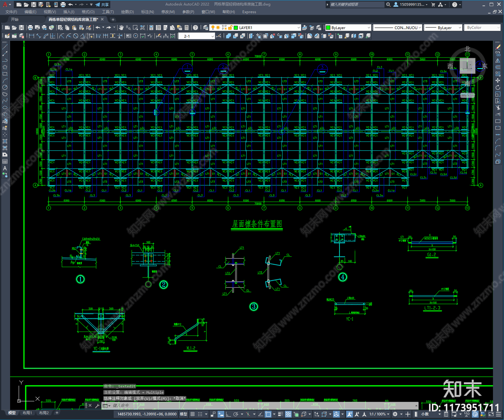Switch to the 布局1 layout tab
The image size is (504, 420).
pyautogui.click(x=27, y=413)
